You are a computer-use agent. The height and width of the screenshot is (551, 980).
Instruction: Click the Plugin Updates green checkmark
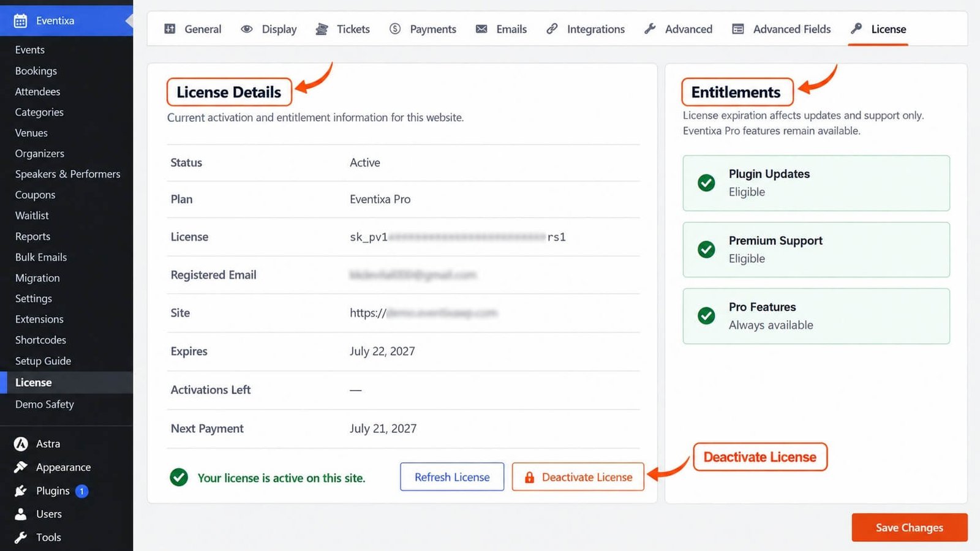[706, 183]
